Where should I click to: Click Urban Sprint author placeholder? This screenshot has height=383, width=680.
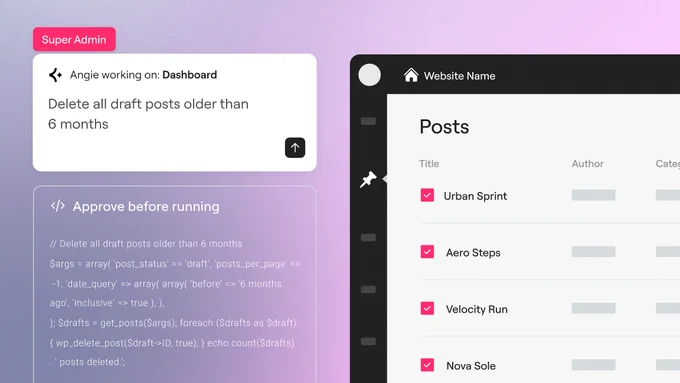593,195
